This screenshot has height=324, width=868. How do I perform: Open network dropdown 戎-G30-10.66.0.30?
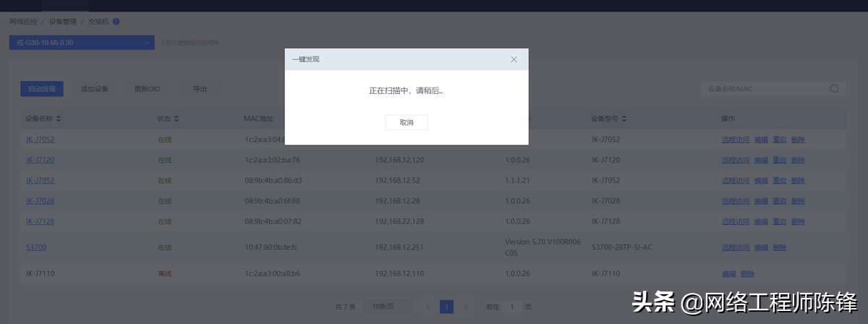[82, 43]
